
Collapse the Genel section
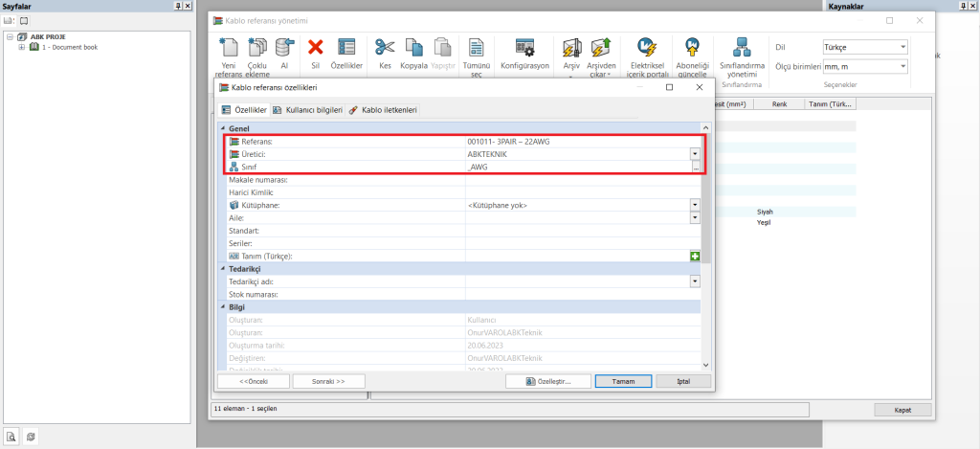[224, 128]
